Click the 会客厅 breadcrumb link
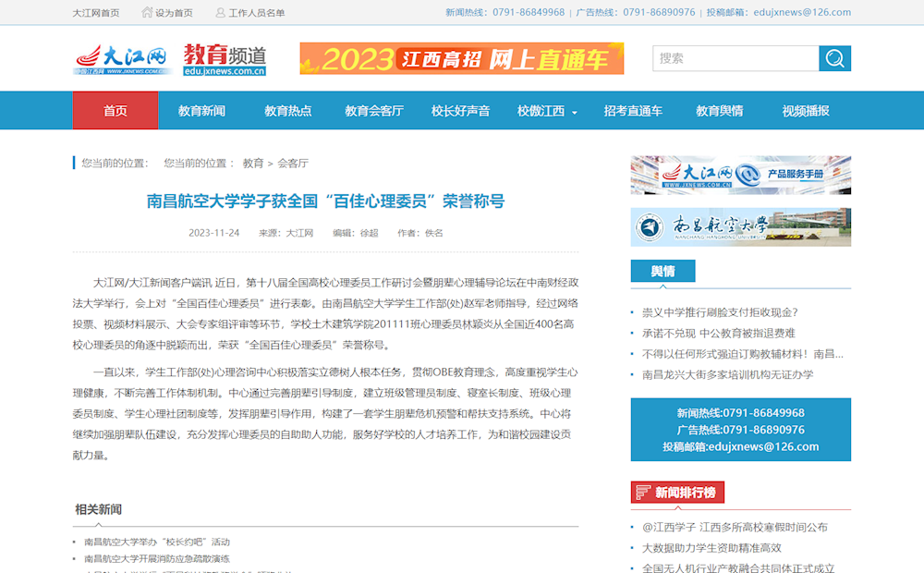This screenshot has height=573, width=924. coord(293,164)
